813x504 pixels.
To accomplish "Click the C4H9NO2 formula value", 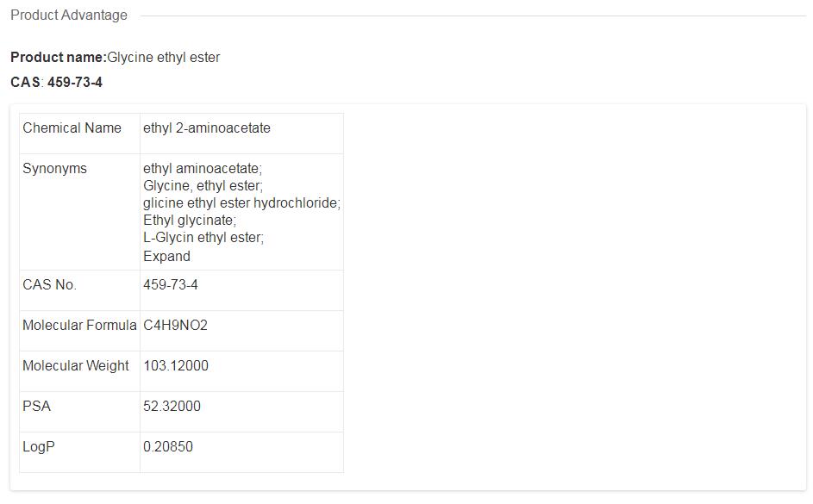I will click(175, 326).
